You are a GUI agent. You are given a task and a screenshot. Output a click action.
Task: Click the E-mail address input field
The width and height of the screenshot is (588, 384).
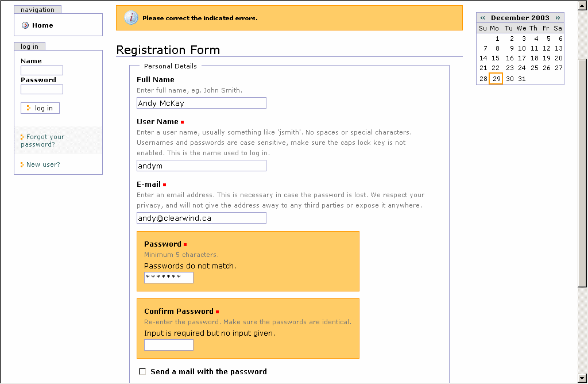(x=201, y=218)
